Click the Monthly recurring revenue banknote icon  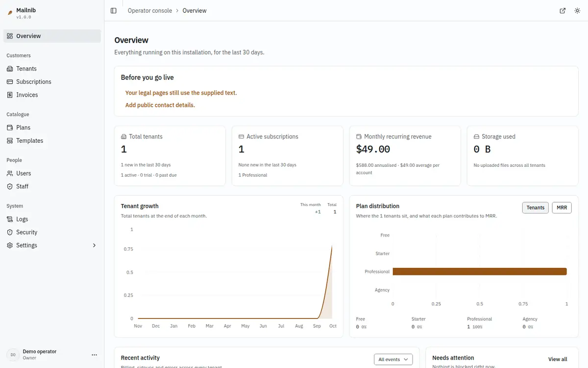[359, 137]
